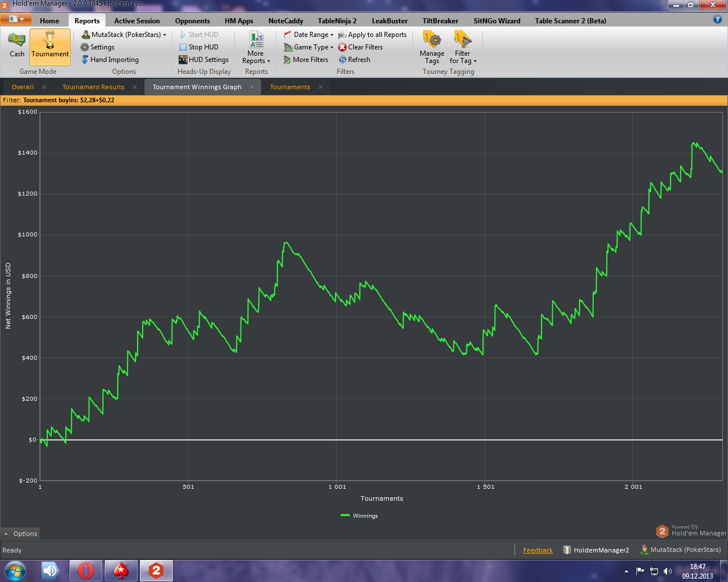Open the Game Type filter dropdown

point(308,47)
